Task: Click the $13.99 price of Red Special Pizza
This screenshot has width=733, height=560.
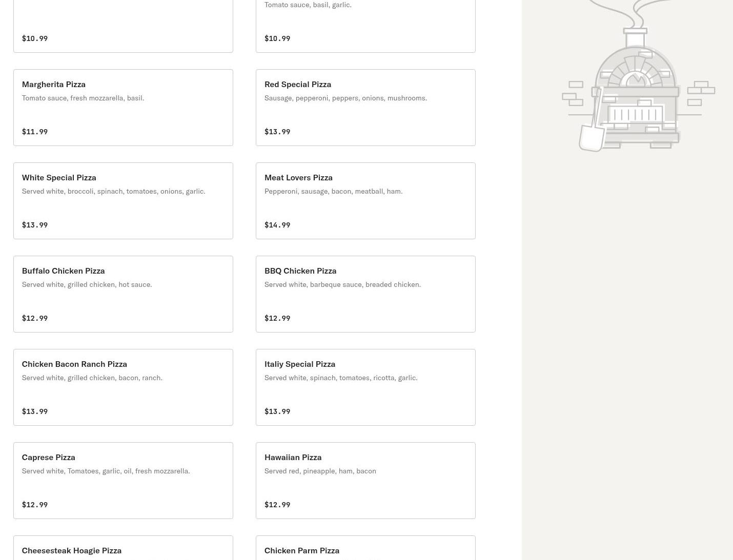Action: click(277, 132)
